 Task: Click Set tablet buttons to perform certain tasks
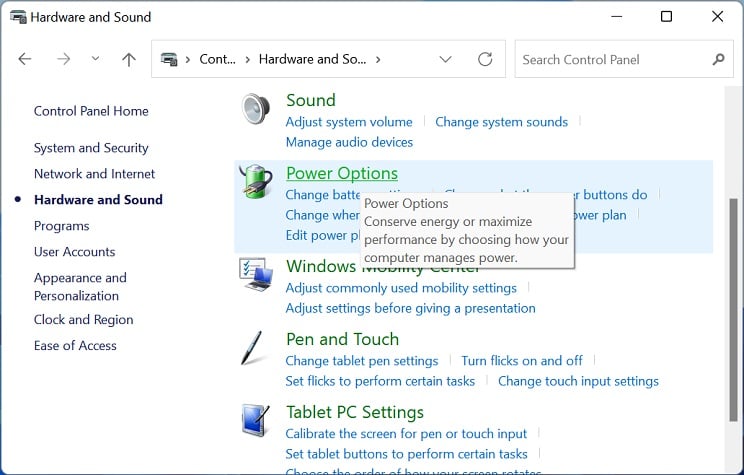406,454
